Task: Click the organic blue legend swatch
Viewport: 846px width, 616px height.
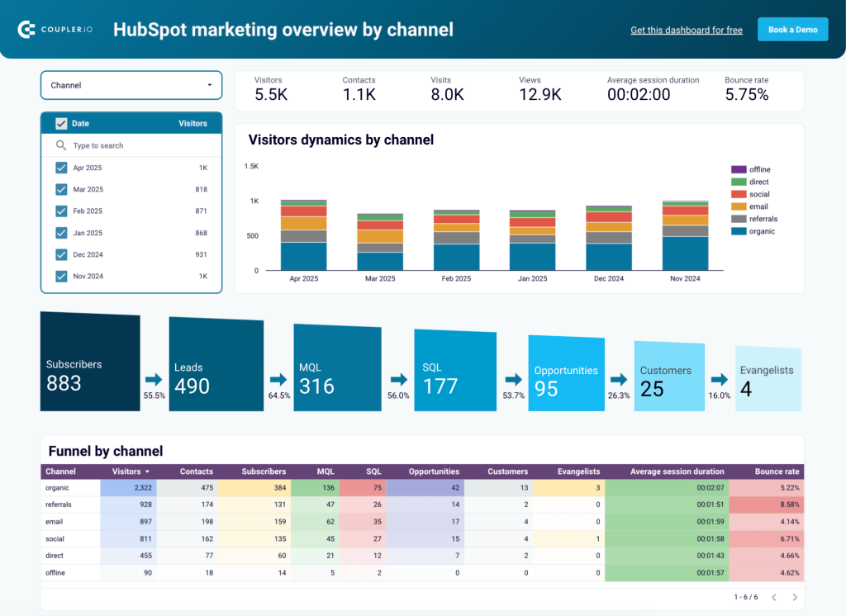Action: (x=739, y=231)
